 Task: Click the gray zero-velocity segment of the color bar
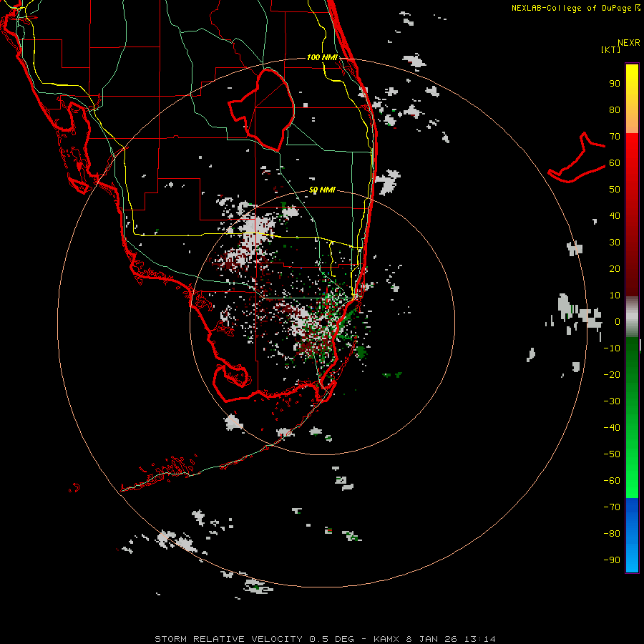coord(632,317)
